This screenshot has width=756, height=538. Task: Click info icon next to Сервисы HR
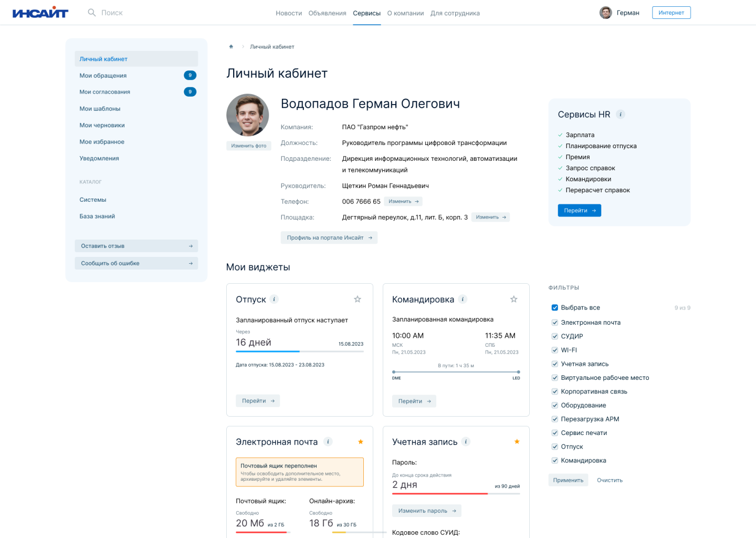click(621, 115)
